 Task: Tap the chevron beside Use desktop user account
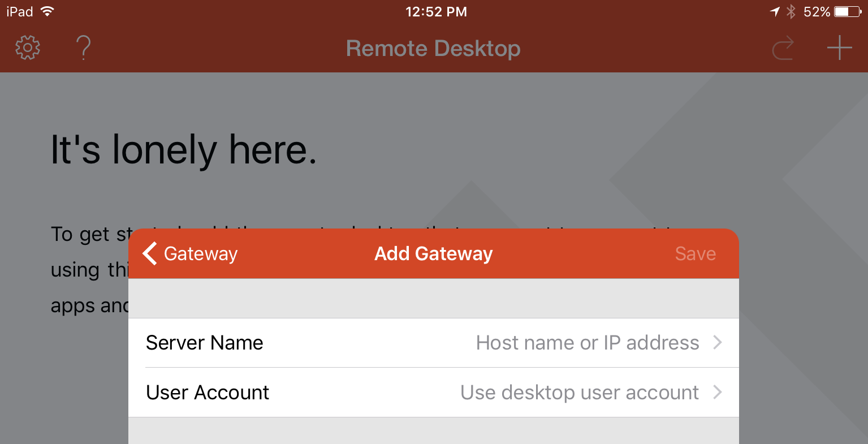(x=718, y=392)
